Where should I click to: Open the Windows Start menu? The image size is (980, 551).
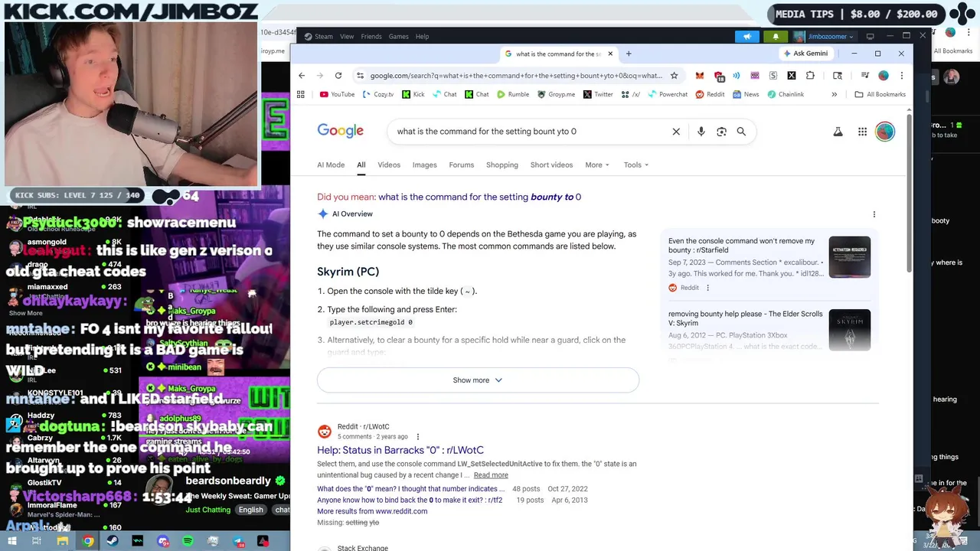pos(12,541)
